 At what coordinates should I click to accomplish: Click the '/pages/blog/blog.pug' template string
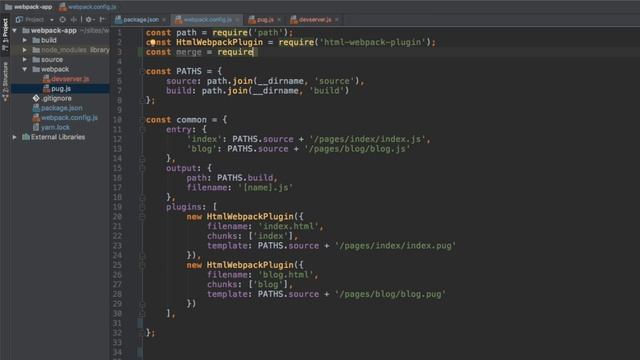click(390, 294)
